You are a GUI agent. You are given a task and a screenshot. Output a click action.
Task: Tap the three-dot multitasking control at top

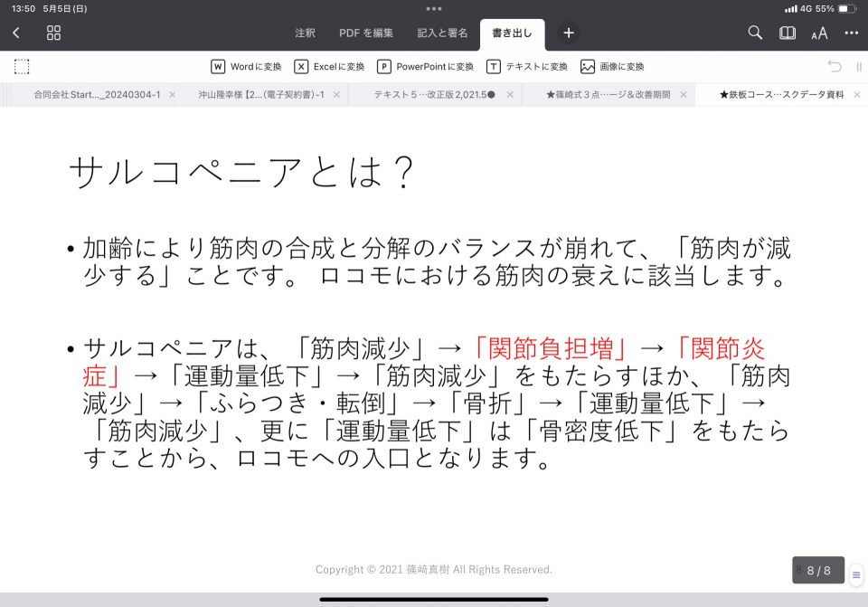tap(434, 8)
